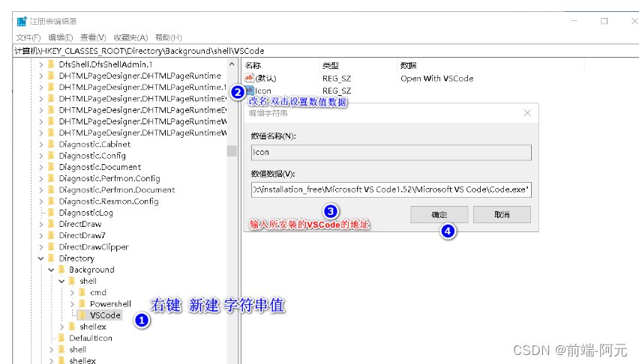Click the 数值数据 input field
The image size is (639, 364).
click(x=391, y=189)
